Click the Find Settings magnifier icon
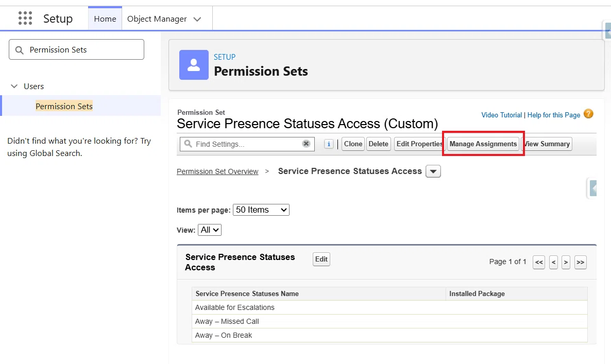The height and width of the screenshot is (364, 611). tap(188, 144)
